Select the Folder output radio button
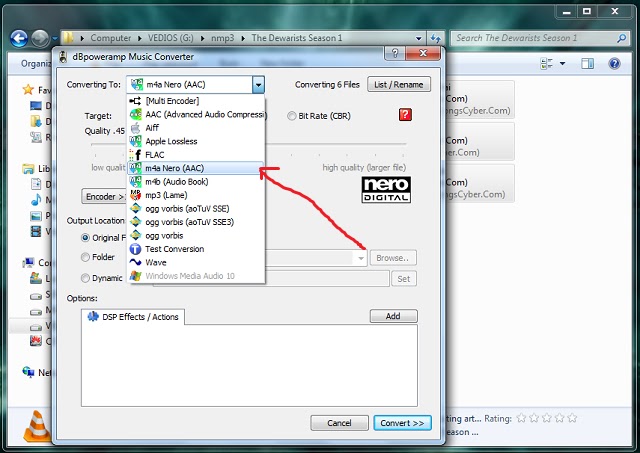Screen dimensions: 640x453 point(85,257)
